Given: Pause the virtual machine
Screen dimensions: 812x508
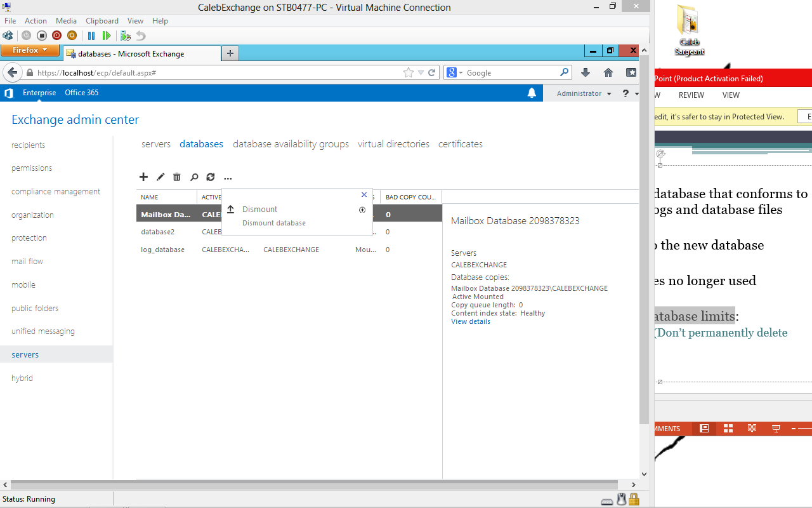Looking at the screenshot, I should click(x=91, y=36).
